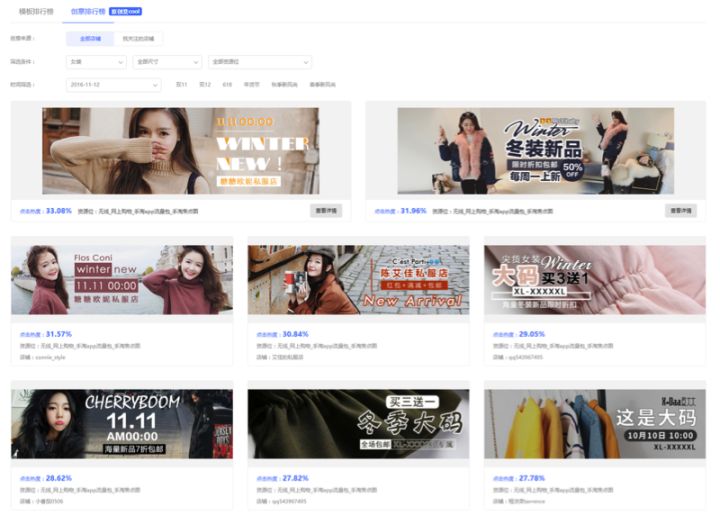Open the 陈艾佳私服店 New Arrival banner
The image size is (720, 516).
358,280
